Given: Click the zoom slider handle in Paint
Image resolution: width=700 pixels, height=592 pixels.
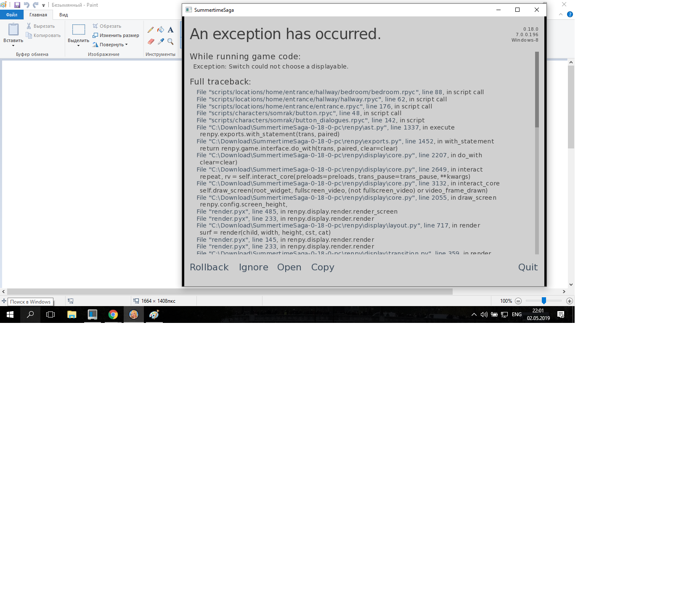Looking at the screenshot, I should (544, 301).
